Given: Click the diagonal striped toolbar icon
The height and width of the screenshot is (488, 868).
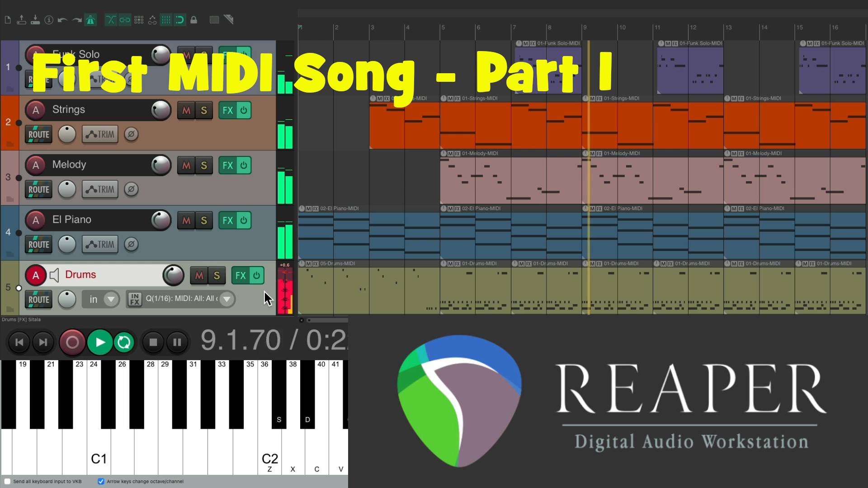Looking at the screenshot, I should tap(229, 20).
